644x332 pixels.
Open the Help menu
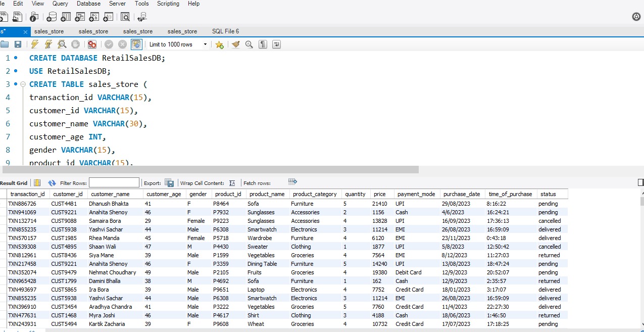pos(193,4)
